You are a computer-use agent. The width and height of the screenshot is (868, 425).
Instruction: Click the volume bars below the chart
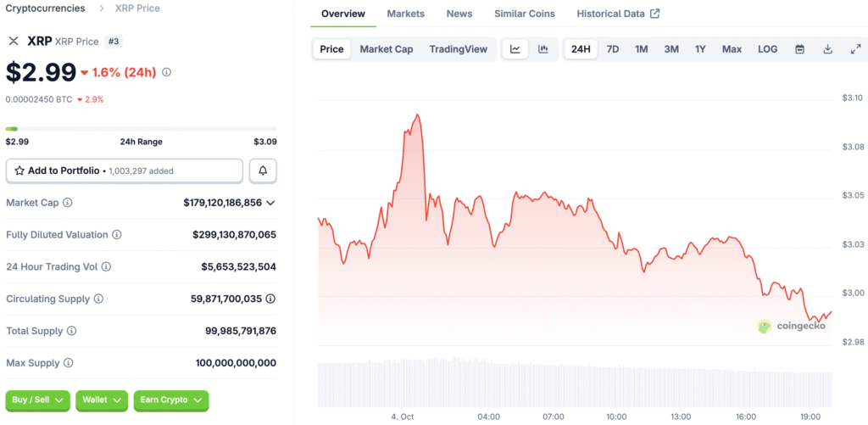tap(574, 384)
